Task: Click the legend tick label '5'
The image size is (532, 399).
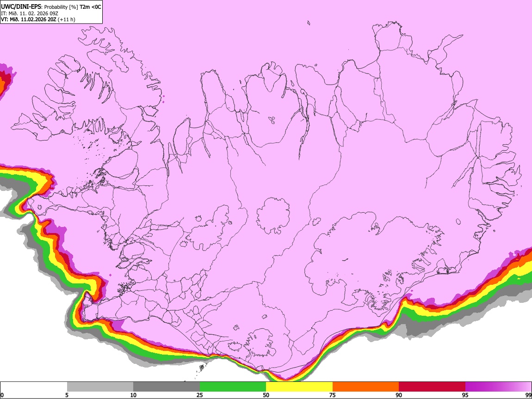Action: click(67, 395)
